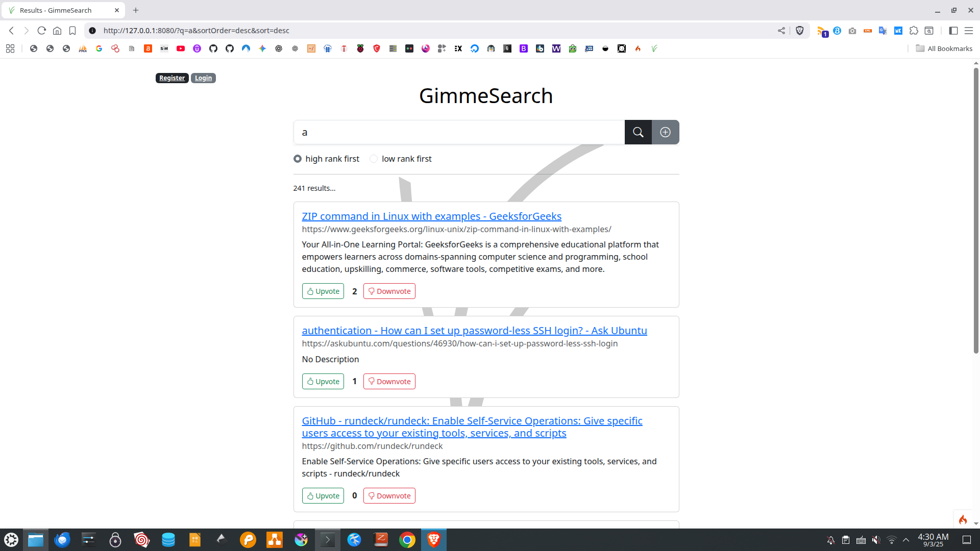
Task: Reload the page with refresh icon
Action: tap(42, 31)
